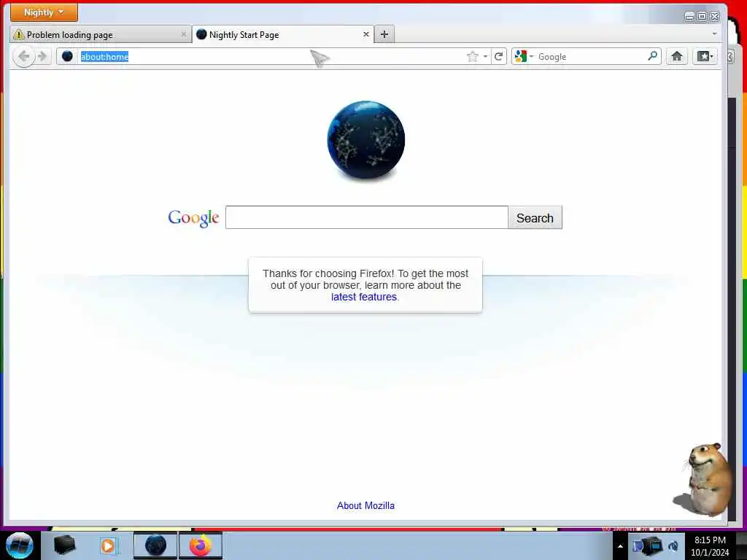The image size is (747, 560).
Task: Switch to the Problem loading page tab
Action: pos(100,35)
